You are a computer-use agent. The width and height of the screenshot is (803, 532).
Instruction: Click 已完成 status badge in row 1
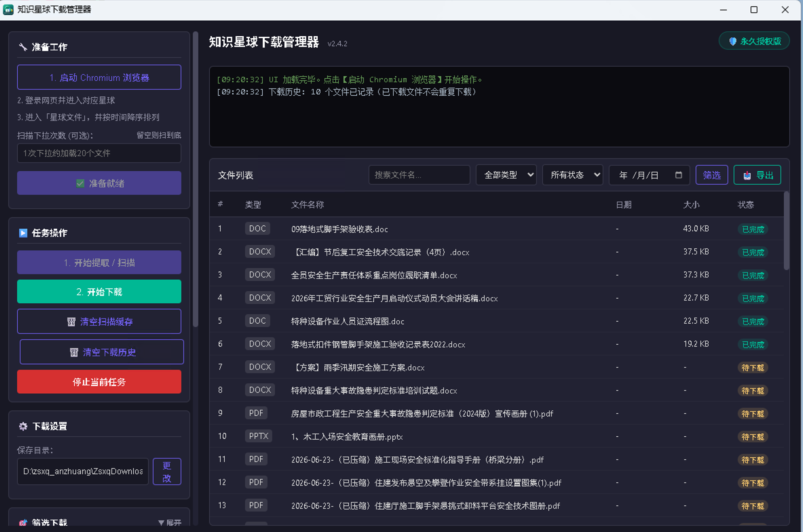point(753,229)
